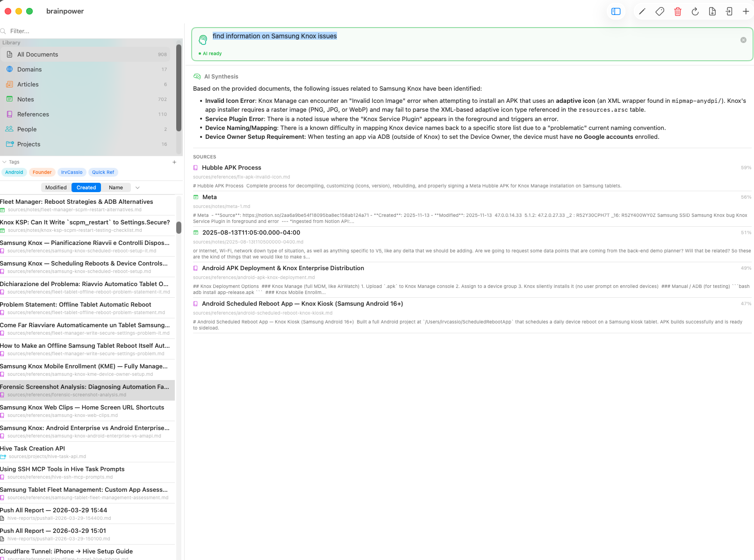The height and width of the screenshot is (560, 754).
Task: Collapse the Tags section chevron
Action: click(4, 162)
